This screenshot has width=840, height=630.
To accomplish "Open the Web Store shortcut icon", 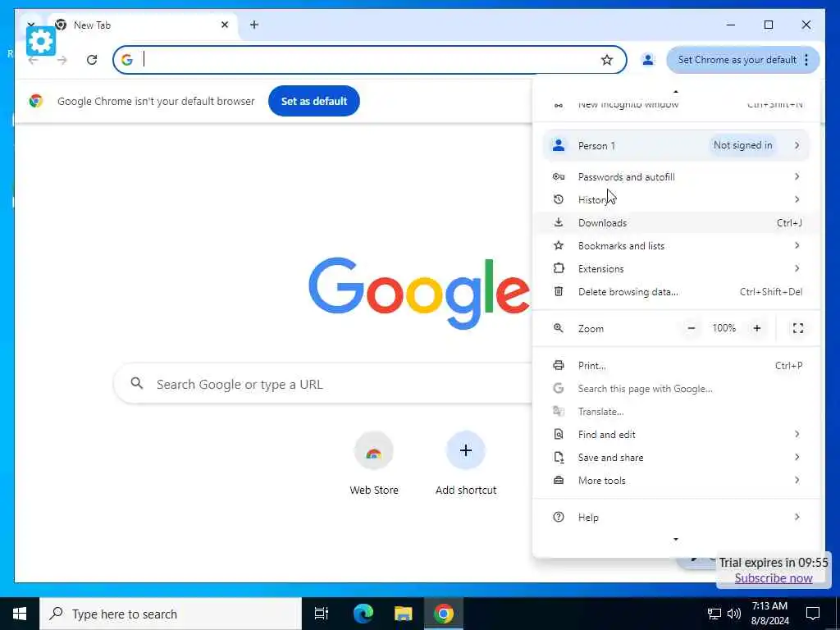I will [x=374, y=451].
